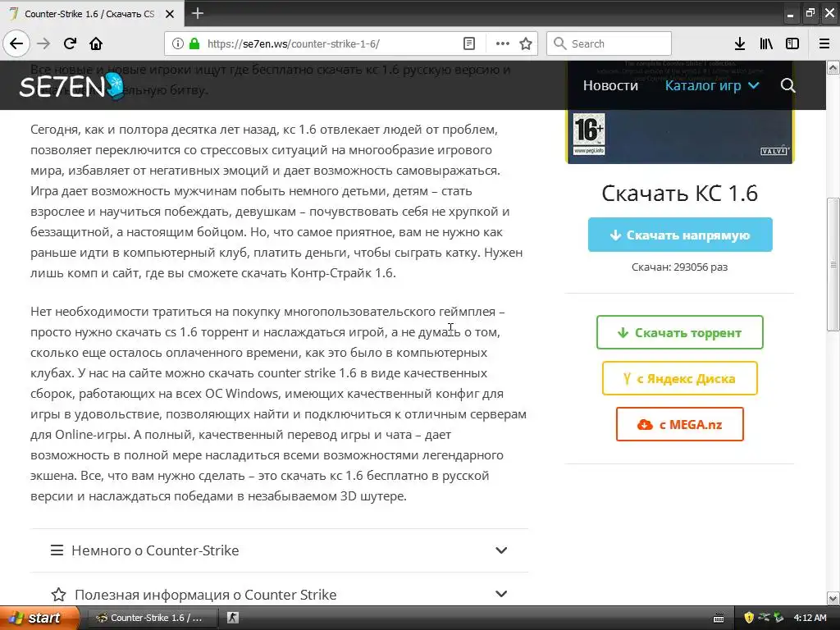Open the downloads arrow panel
The height and width of the screenshot is (630, 840).
(x=740, y=44)
